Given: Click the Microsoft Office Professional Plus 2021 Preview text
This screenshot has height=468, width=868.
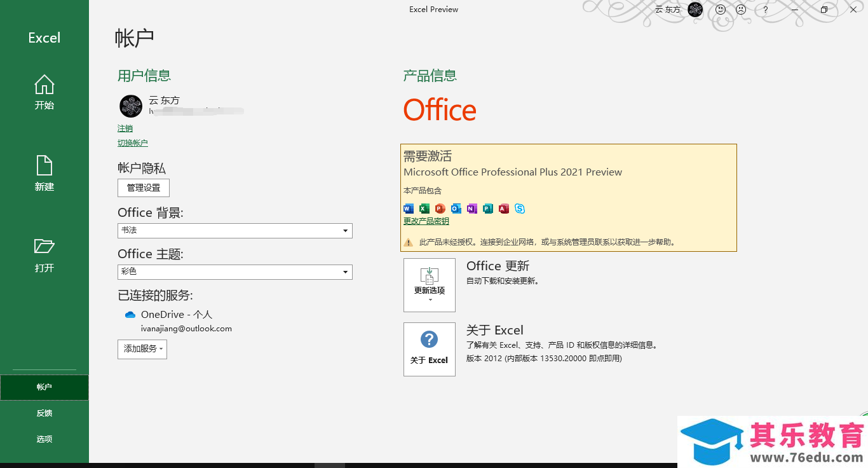Looking at the screenshot, I should (513, 172).
